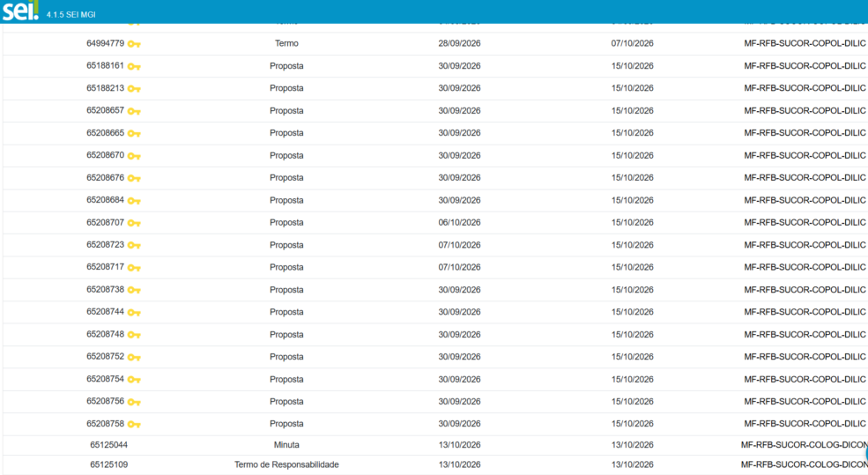Select unit cell in Termo de Responsabilidade row

805,464
